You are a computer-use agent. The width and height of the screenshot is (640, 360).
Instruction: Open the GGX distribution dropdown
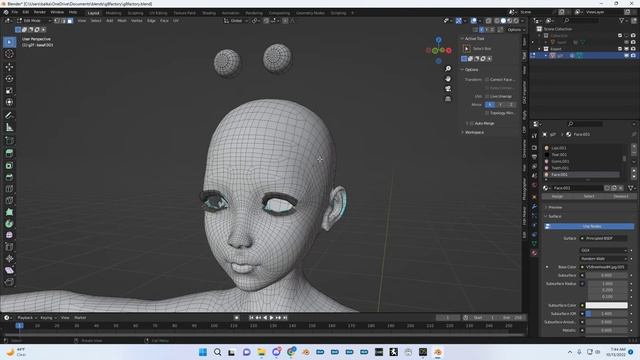coord(603,250)
